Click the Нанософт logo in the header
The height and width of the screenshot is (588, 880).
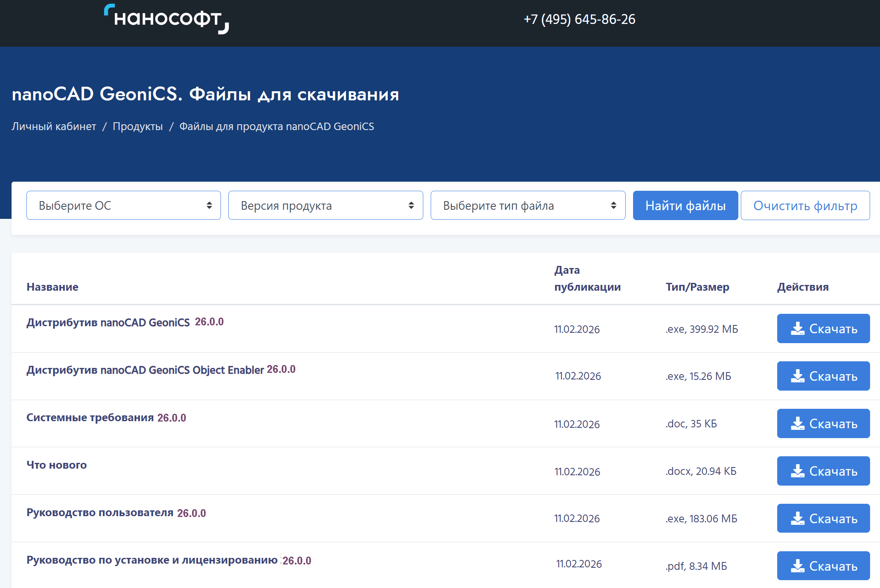click(166, 19)
